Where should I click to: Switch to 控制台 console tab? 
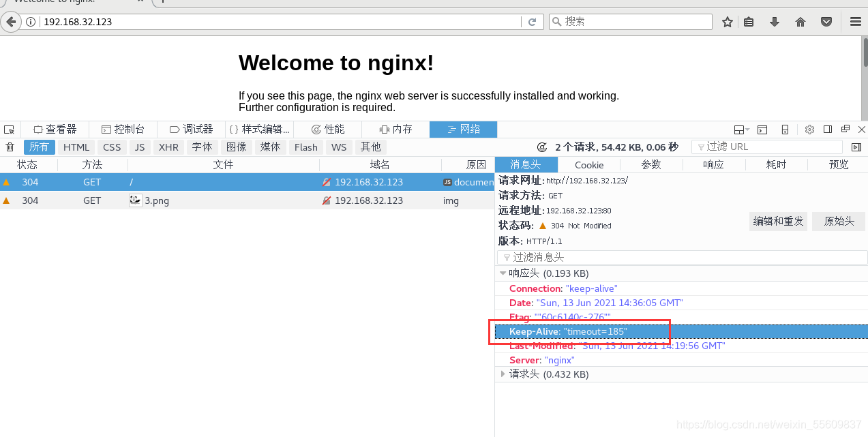coord(123,130)
